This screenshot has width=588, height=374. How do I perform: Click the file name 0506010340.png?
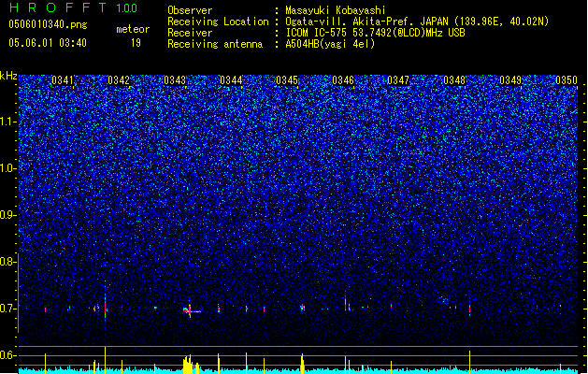(x=48, y=24)
